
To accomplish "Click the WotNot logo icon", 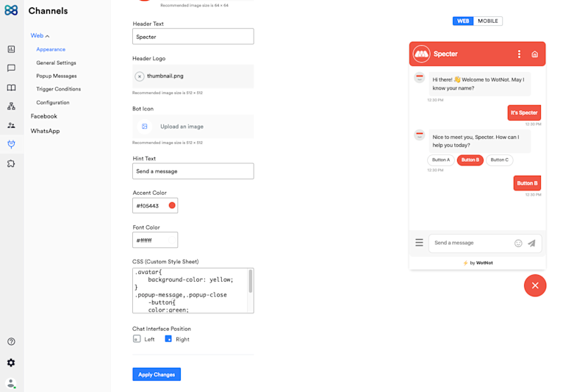I will pyautogui.click(x=11, y=10).
